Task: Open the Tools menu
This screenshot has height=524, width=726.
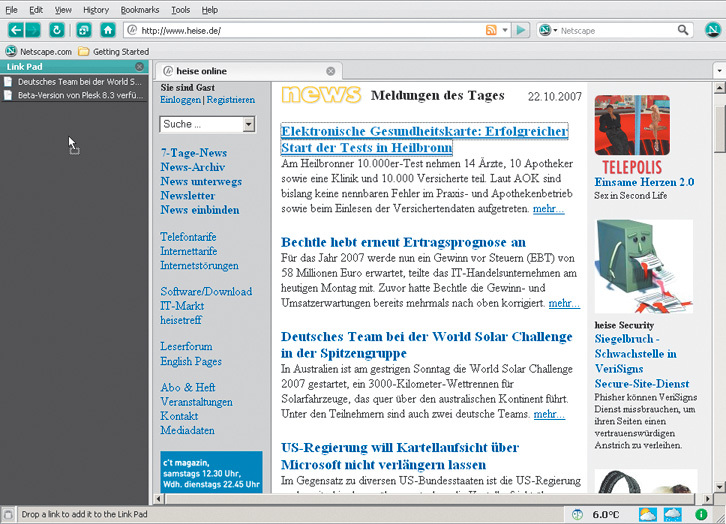Action: [181, 10]
